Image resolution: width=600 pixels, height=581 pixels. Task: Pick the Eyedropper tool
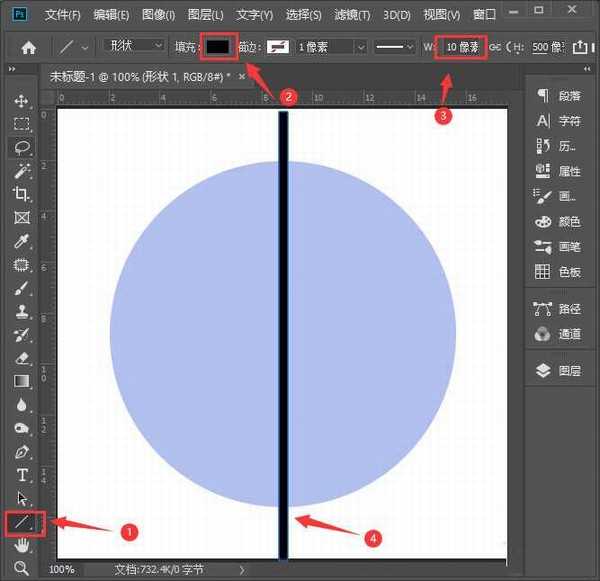pos(22,241)
